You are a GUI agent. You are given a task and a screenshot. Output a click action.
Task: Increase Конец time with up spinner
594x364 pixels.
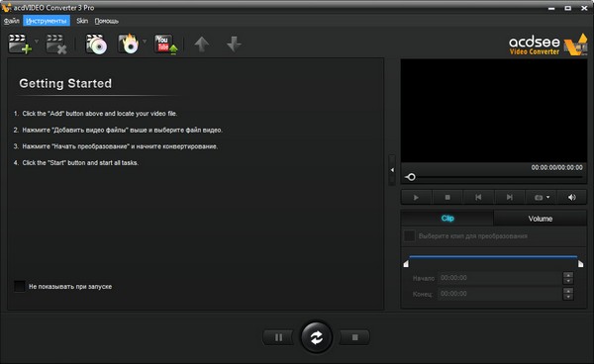(568, 291)
